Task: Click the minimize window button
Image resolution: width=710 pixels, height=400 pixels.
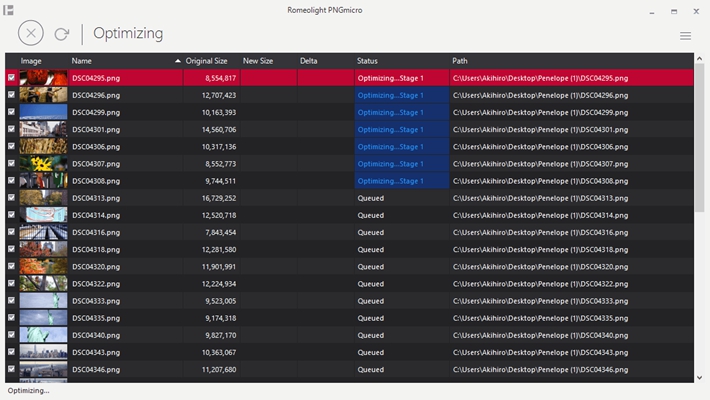Action: pyautogui.click(x=652, y=12)
